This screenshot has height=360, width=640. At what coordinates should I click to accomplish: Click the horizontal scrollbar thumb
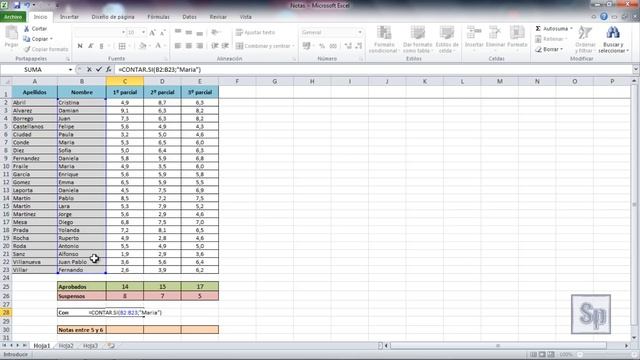498,346
